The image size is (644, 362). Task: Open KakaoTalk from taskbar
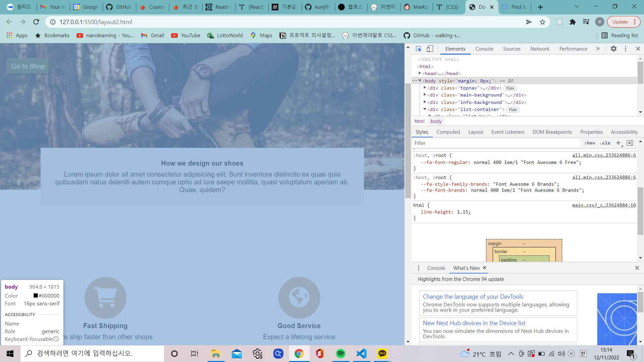pyautogui.click(x=382, y=354)
